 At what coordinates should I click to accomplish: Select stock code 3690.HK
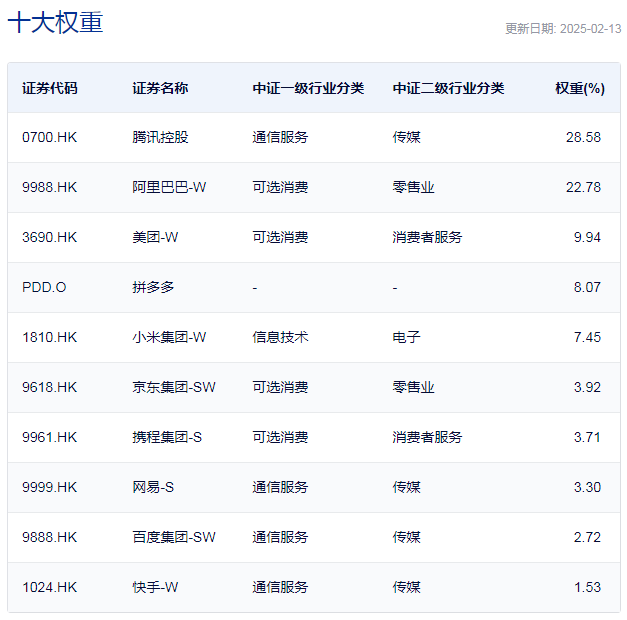coord(49,237)
